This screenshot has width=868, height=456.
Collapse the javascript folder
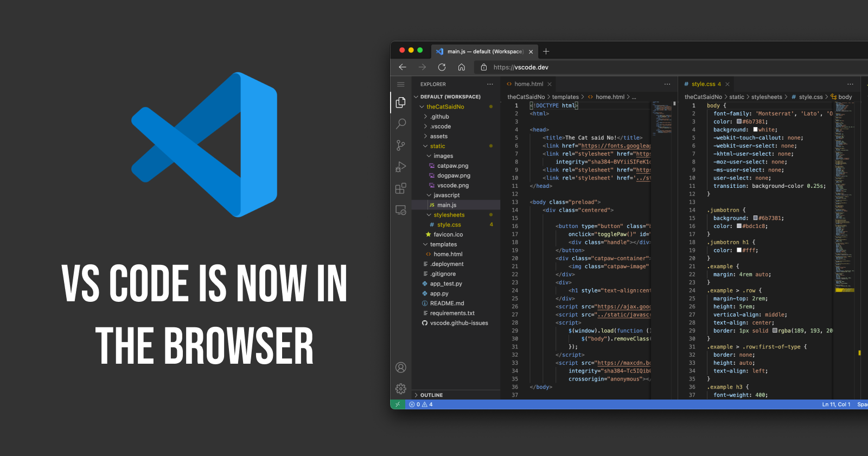pos(429,195)
